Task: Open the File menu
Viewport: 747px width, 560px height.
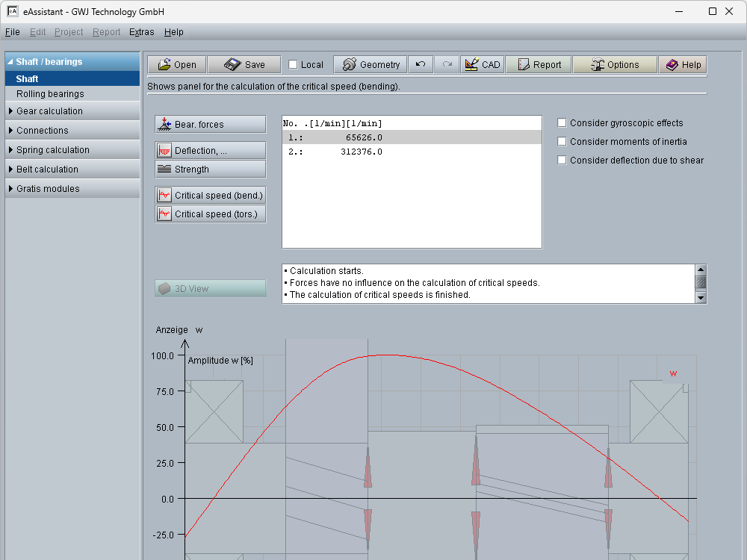Action: click(12, 32)
